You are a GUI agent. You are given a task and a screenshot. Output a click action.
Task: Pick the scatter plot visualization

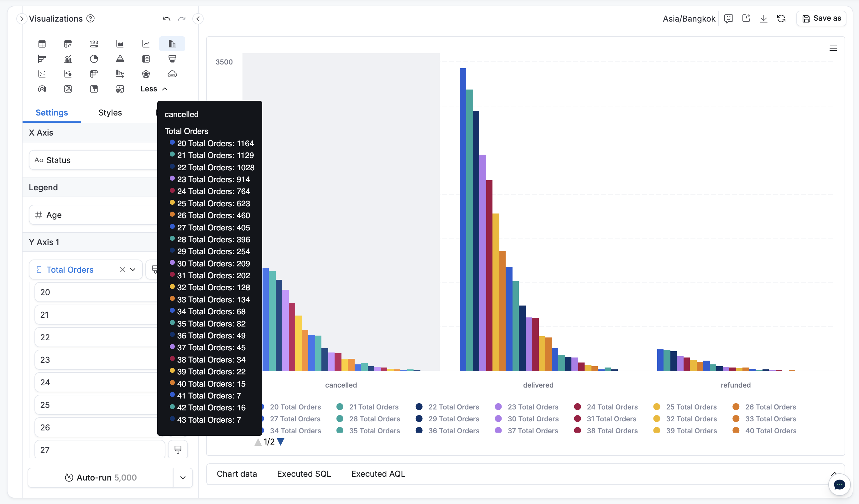(42, 74)
